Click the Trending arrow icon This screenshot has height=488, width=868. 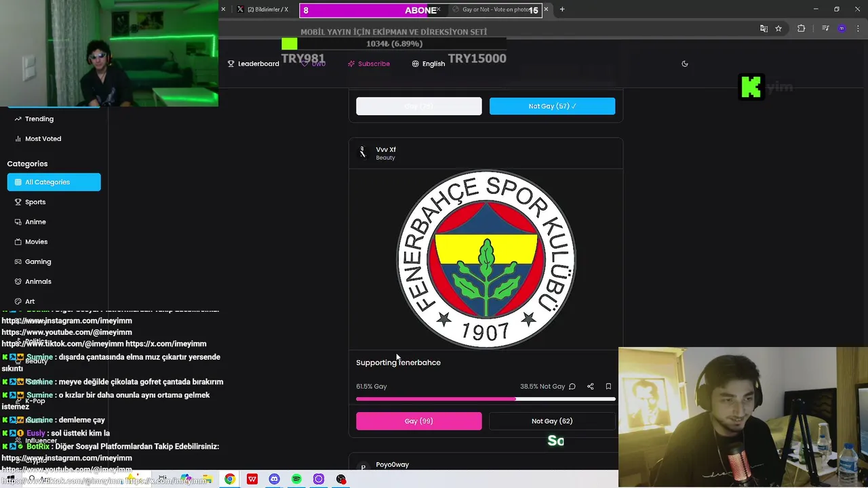18,119
